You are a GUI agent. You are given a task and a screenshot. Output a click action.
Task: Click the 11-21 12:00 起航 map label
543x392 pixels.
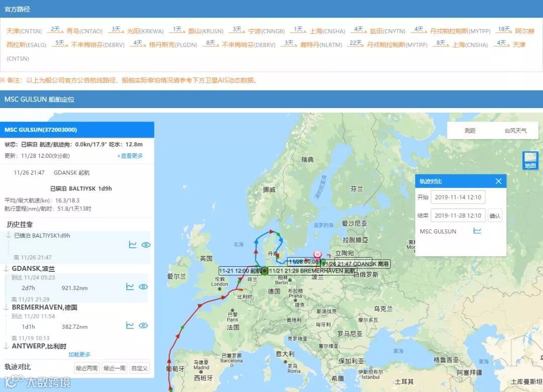[240, 271]
